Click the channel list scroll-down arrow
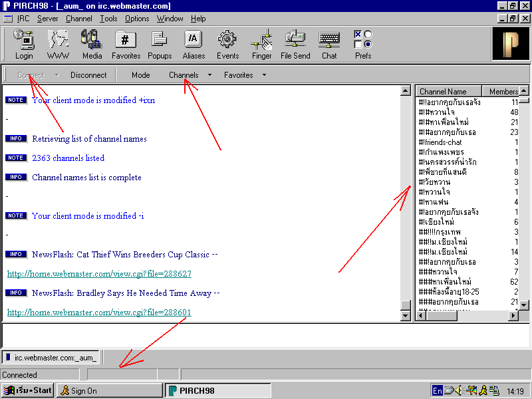This screenshot has width=532, height=399. (x=524, y=305)
